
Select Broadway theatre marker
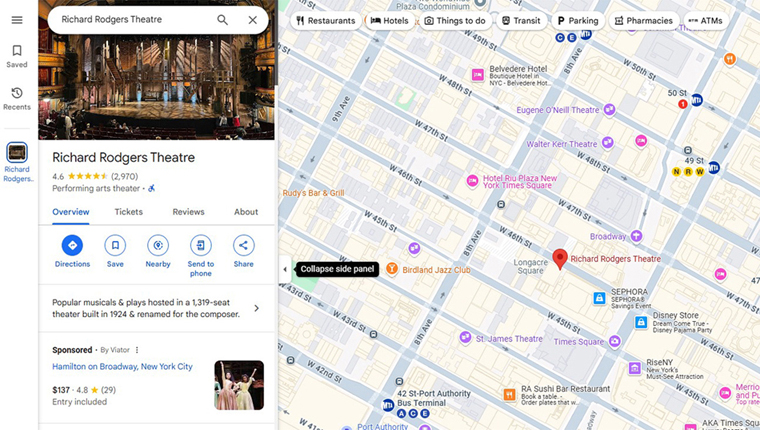coord(636,236)
